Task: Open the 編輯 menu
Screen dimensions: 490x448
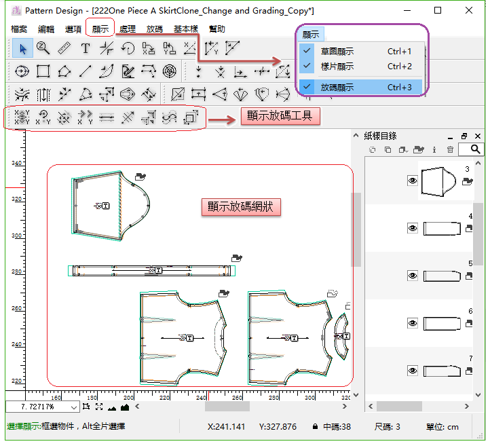Action: click(x=46, y=29)
